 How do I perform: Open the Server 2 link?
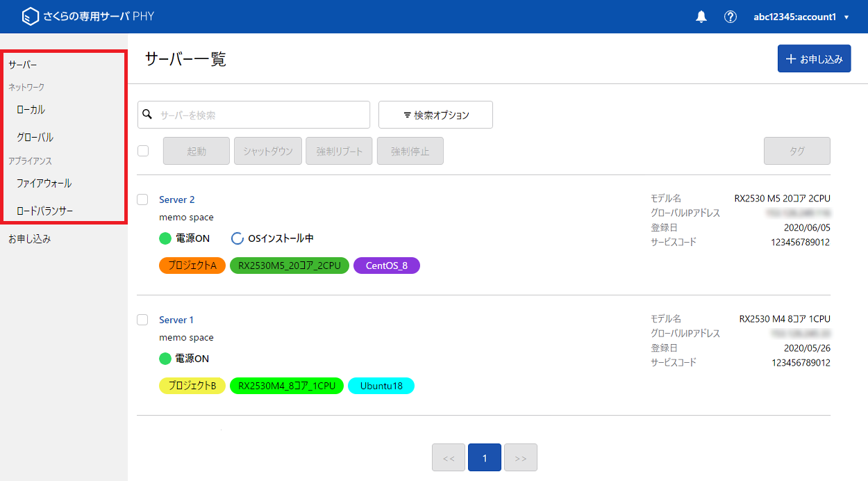point(176,199)
